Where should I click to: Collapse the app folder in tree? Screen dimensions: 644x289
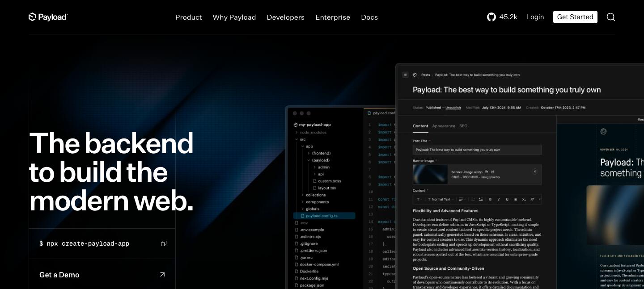click(x=302, y=147)
